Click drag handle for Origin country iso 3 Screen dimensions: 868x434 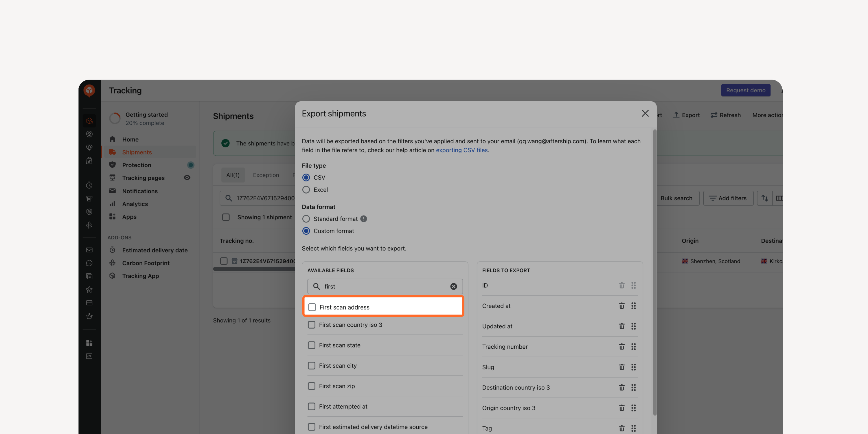click(x=633, y=408)
